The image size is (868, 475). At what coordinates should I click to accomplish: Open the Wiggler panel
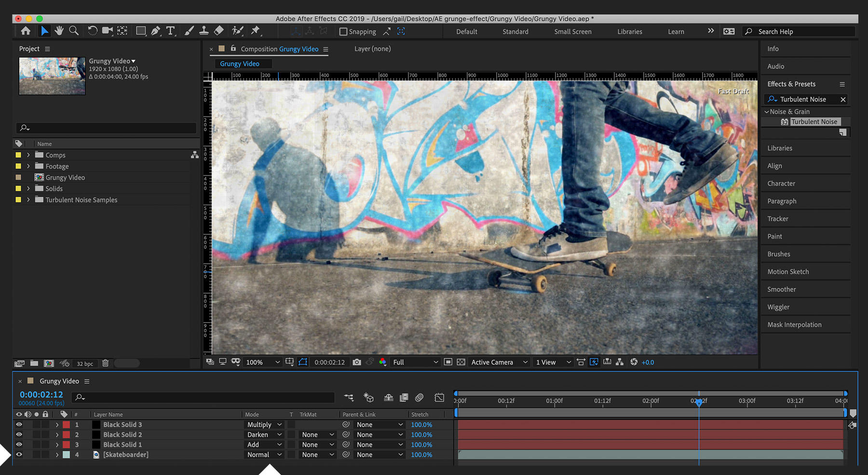point(778,307)
